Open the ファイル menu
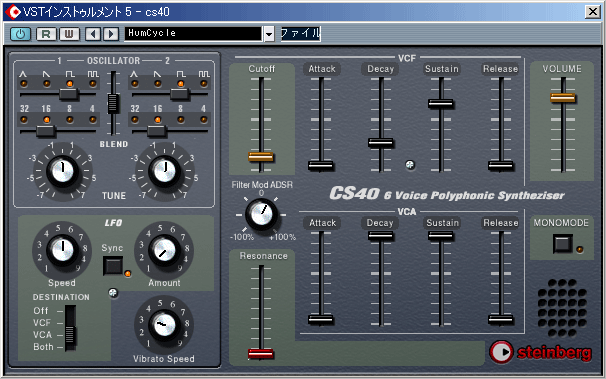 coord(300,33)
